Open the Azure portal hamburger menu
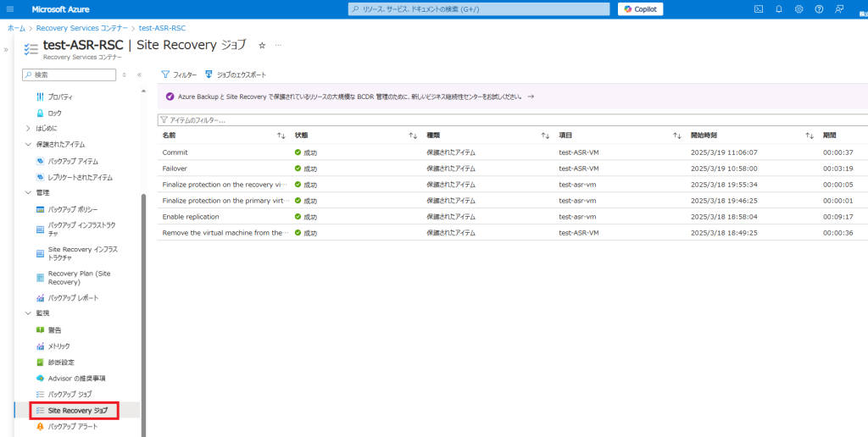The image size is (868, 437). pos(11,9)
